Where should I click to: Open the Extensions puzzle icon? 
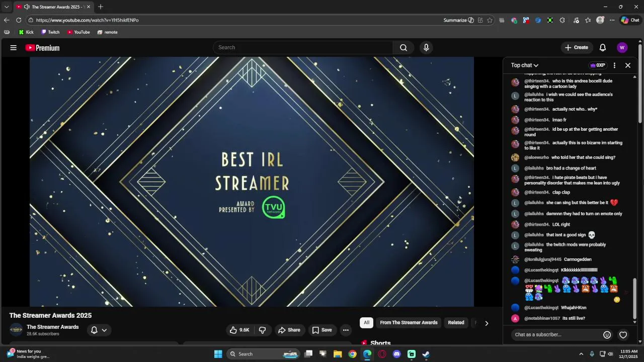click(x=562, y=20)
